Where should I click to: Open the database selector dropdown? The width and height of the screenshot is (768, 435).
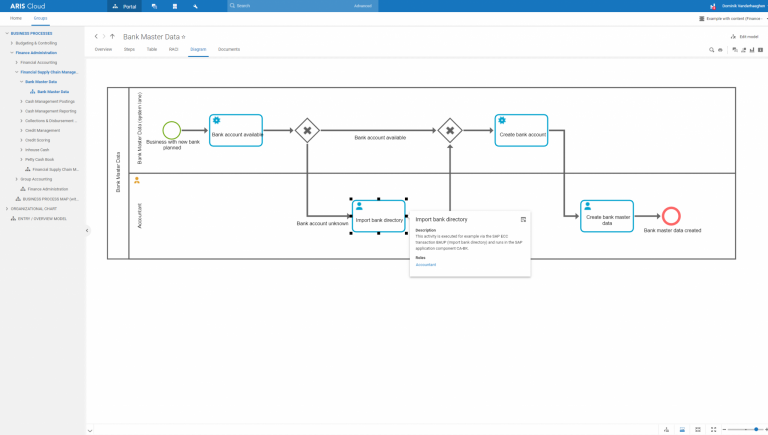731,18
